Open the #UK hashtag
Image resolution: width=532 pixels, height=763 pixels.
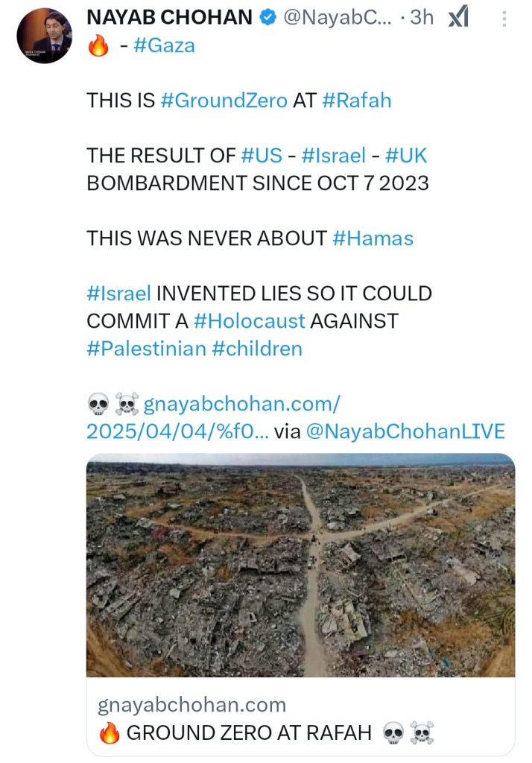click(406, 156)
